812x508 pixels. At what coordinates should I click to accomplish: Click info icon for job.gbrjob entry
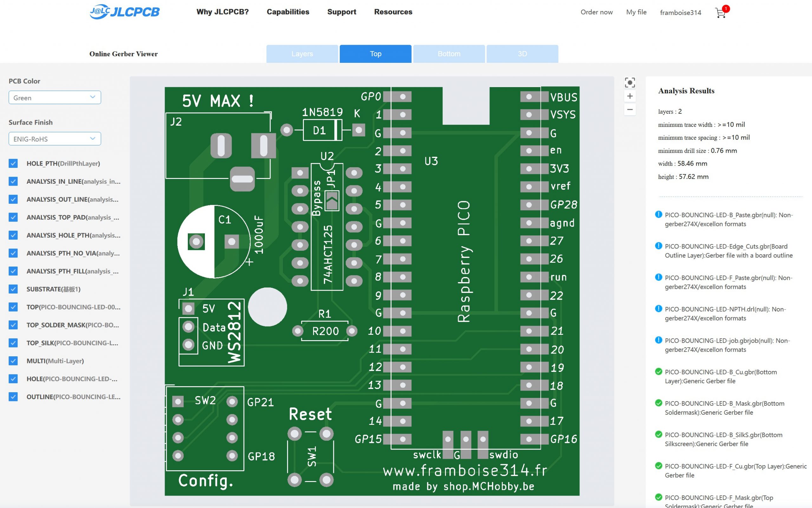coord(658,340)
